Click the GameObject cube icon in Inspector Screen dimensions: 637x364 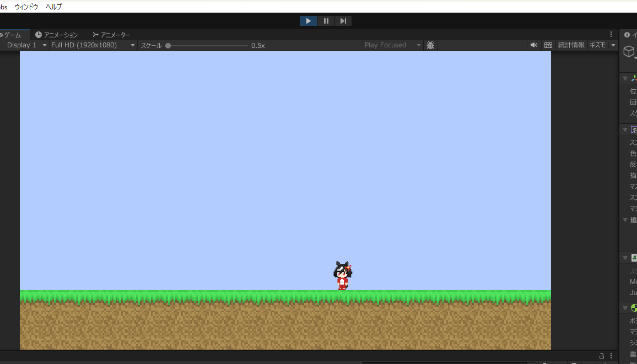629,52
